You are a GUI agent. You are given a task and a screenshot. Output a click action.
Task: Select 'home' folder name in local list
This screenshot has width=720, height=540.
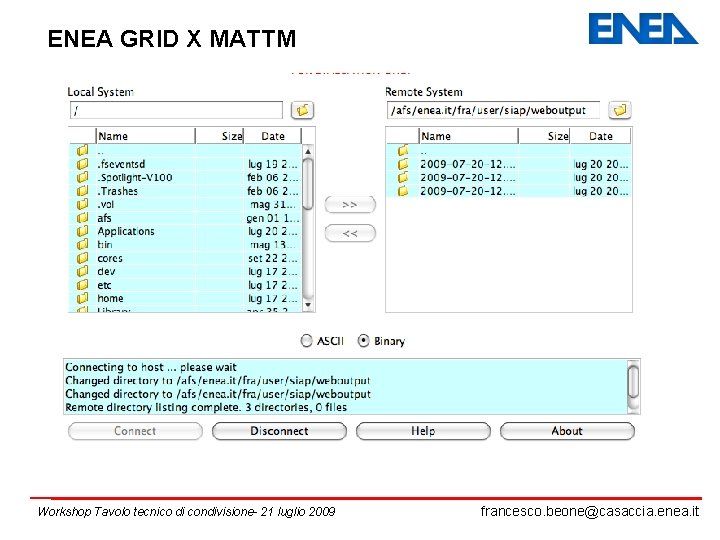(x=110, y=298)
